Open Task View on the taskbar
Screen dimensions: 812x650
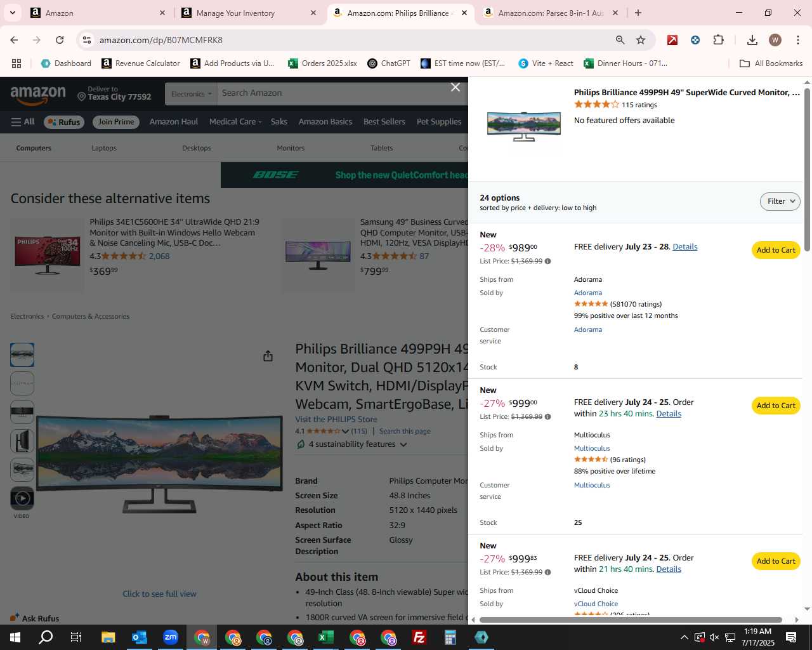click(76, 637)
